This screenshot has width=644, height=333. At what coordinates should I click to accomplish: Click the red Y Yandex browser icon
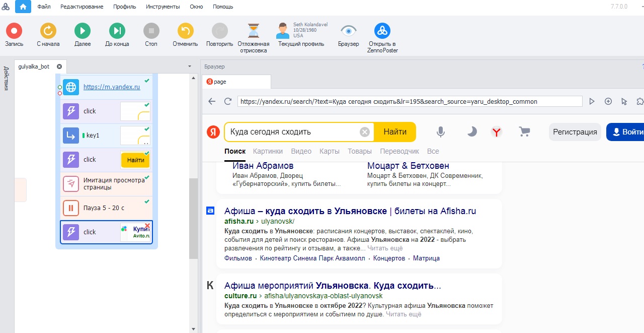[x=497, y=132]
